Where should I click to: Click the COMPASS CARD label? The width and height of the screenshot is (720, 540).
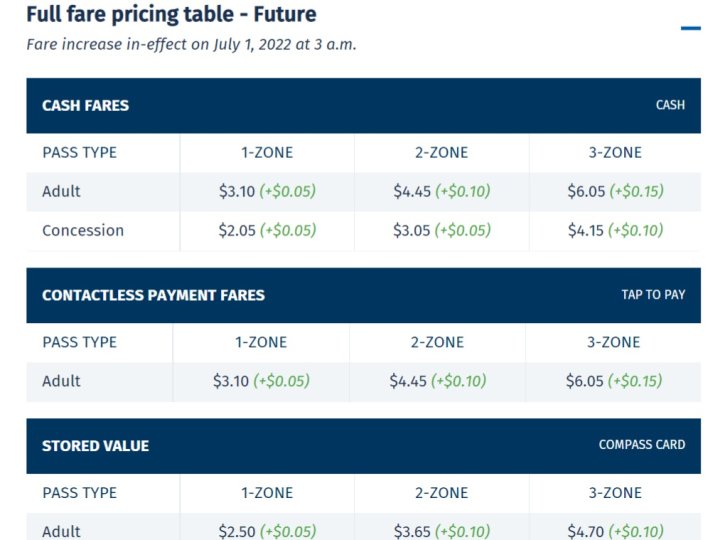[642, 445]
